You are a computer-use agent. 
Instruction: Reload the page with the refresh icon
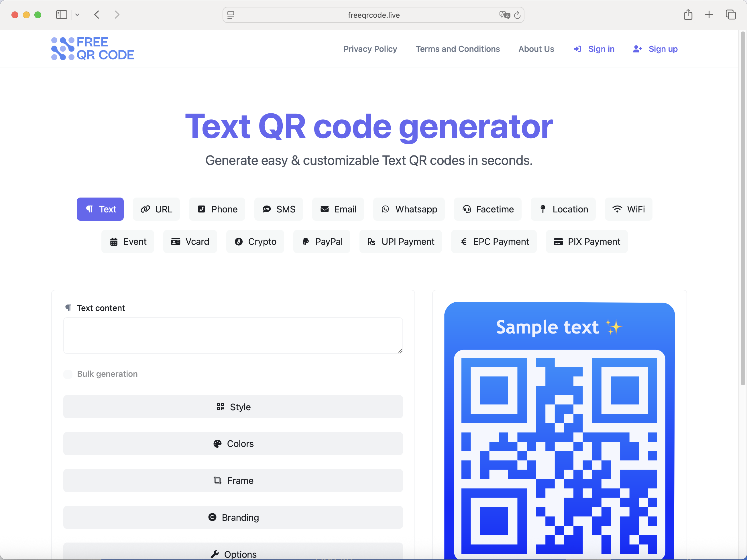point(517,15)
